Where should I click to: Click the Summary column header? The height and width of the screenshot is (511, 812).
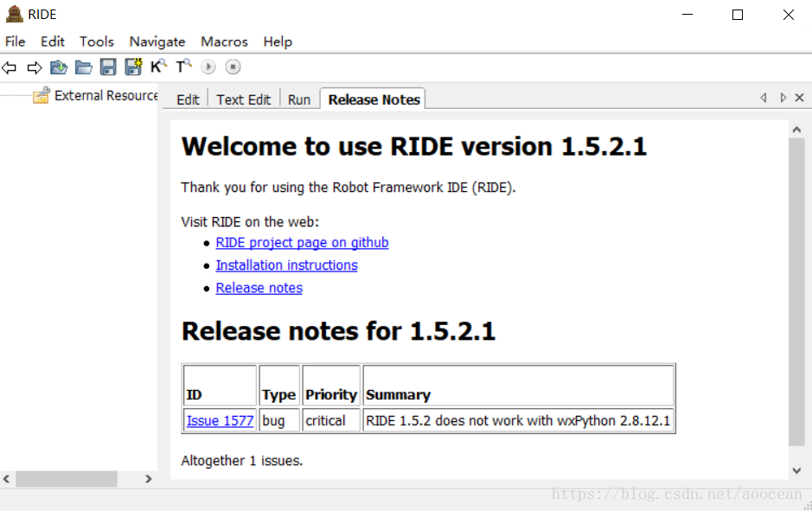(x=518, y=386)
